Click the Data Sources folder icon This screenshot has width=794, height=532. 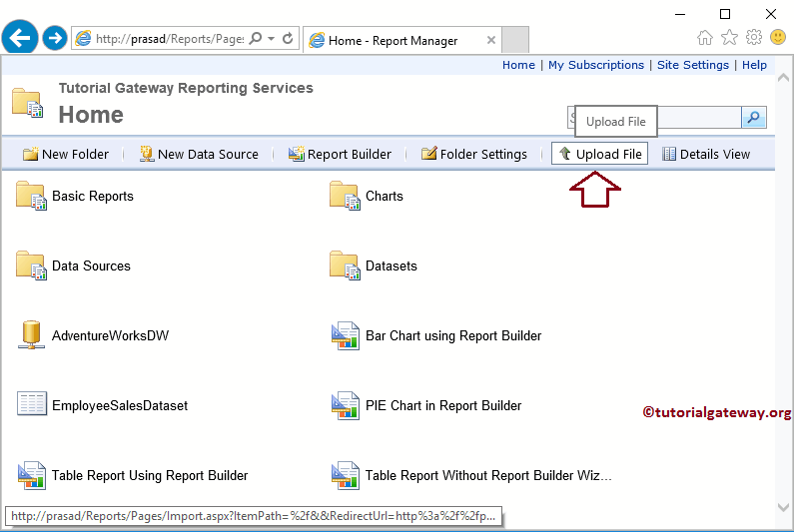(31, 266)
